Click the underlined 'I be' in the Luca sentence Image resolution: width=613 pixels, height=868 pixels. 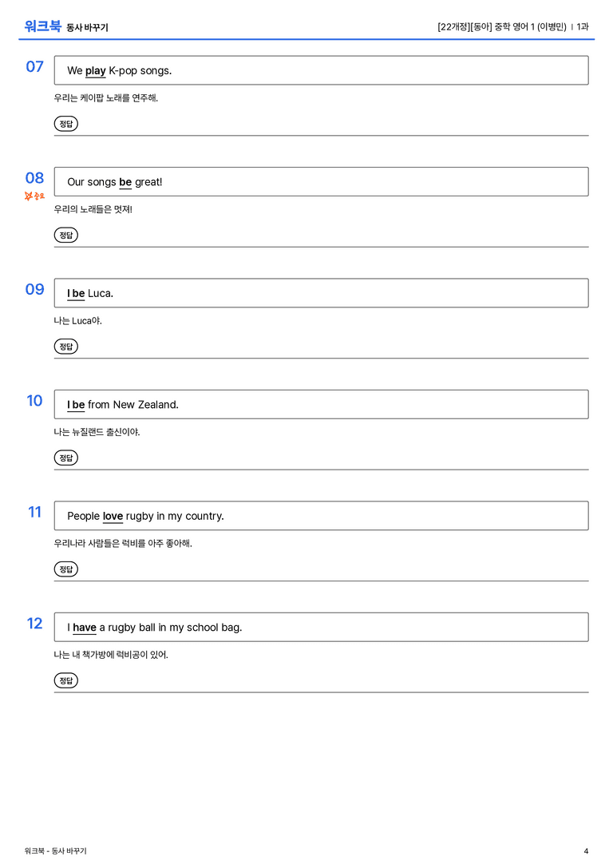76,293
